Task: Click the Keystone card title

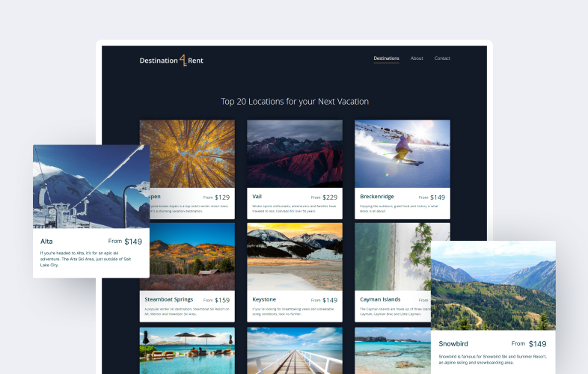Action: tap(264, 299)
